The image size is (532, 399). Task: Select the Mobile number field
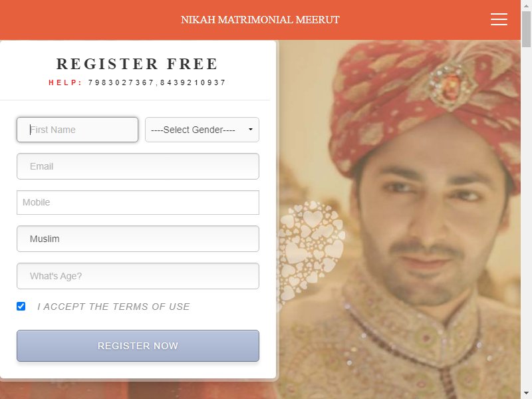[138, 203]
